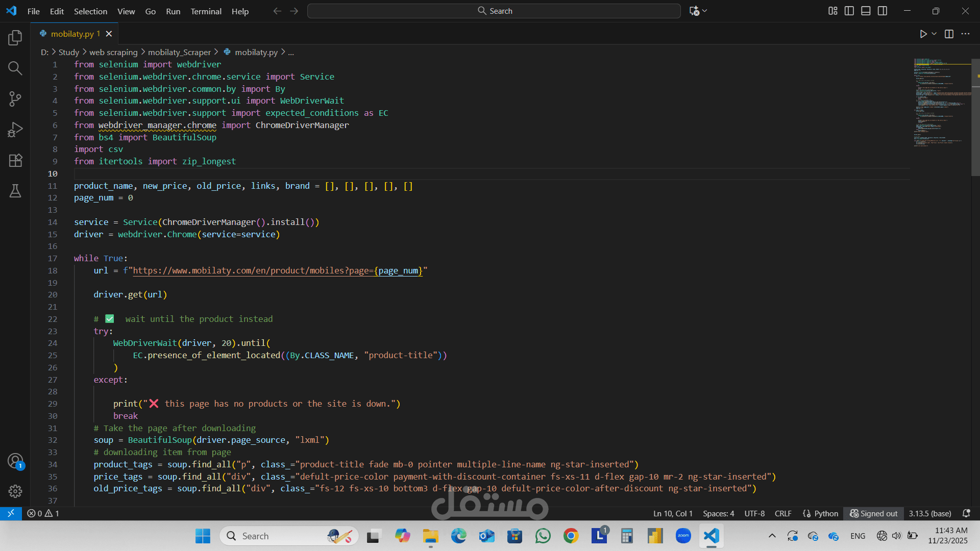Viewport: 980px width, 551px height.
Task: Open the File menu
Action: click(34, 11)
